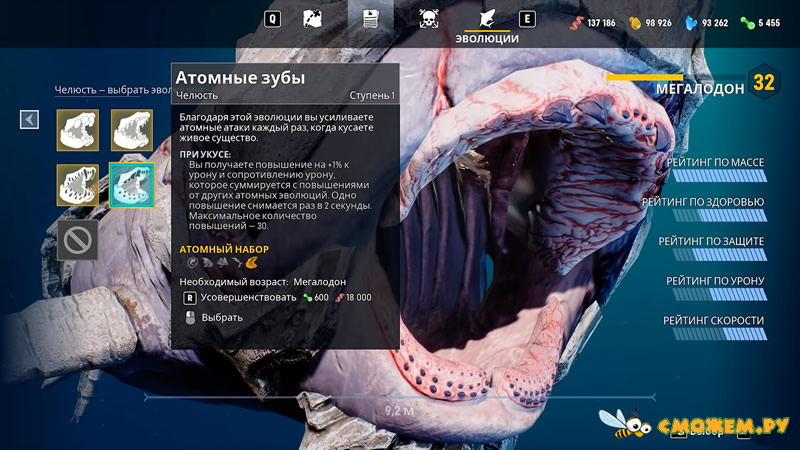800x450 pixels.
Task: Click the mouse icon beside Выбрать
Action: [x=190, y=318]
